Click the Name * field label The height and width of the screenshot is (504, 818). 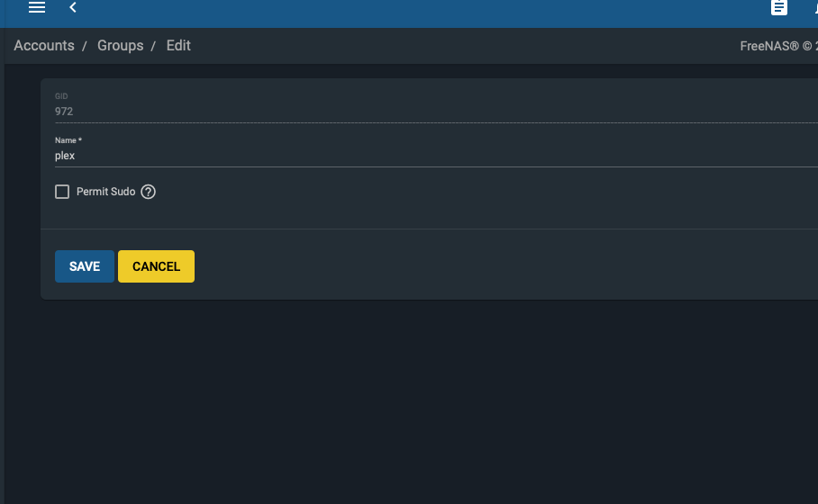click(68, 140)
